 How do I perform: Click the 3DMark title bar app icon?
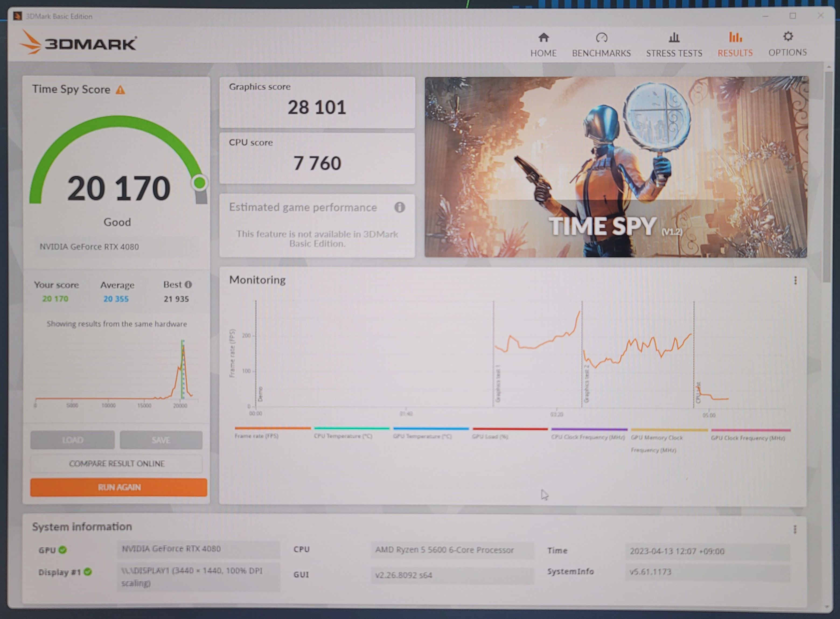click(17, 16)
